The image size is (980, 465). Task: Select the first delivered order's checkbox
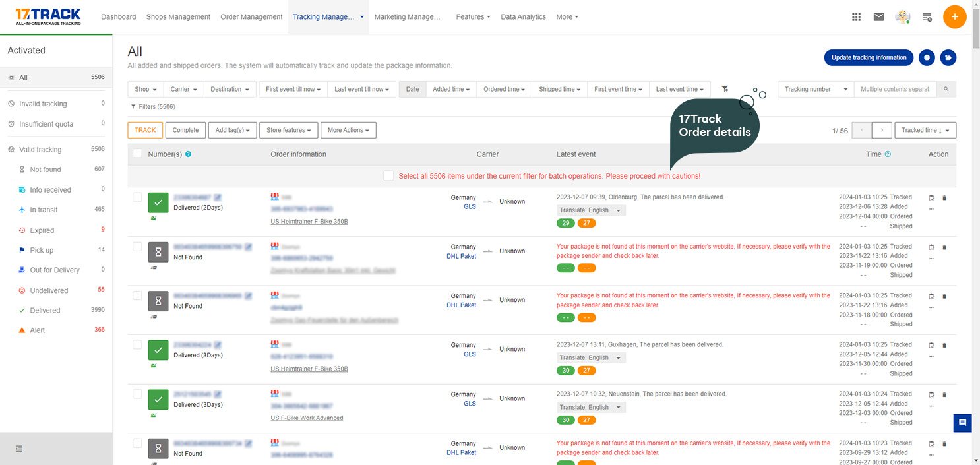(137, 197)
